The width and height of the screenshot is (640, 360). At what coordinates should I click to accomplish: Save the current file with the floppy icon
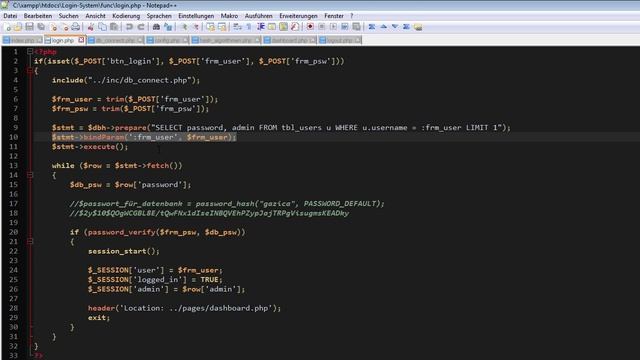(x=29, y=27)
